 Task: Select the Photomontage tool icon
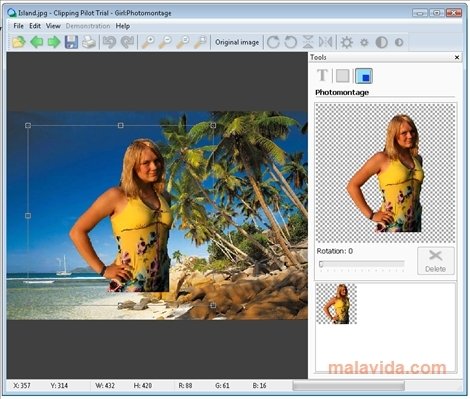(364, 76)
